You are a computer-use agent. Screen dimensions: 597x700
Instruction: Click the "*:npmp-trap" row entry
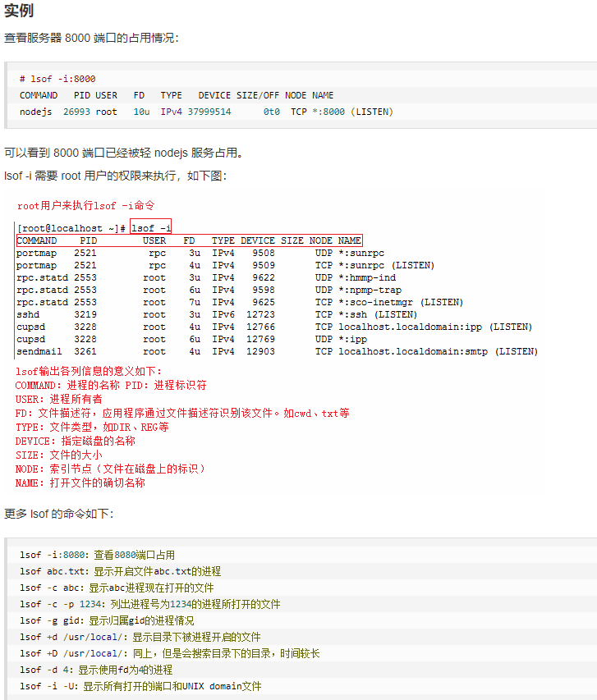pyautogui.click(x=370, y=291)
